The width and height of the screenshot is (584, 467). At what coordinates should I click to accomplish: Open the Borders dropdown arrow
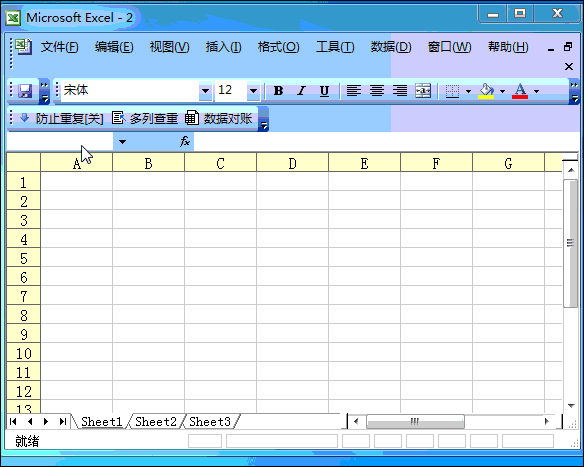(468, 91)
